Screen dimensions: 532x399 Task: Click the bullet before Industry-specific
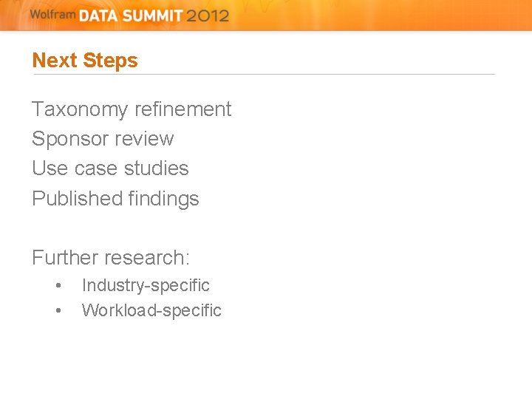pyautogui.click(x=58, y=286)
